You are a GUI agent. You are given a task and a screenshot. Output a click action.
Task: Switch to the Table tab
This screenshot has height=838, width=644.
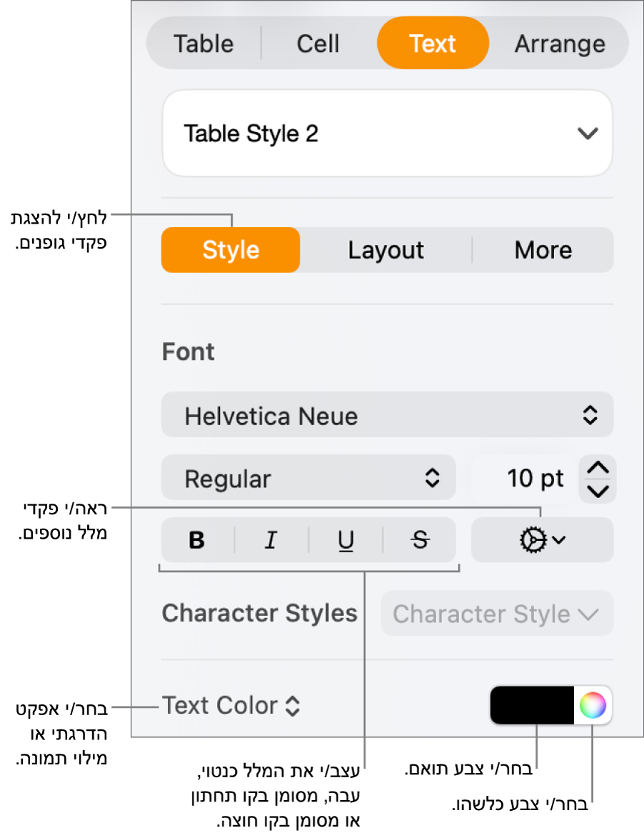point(203,44)
